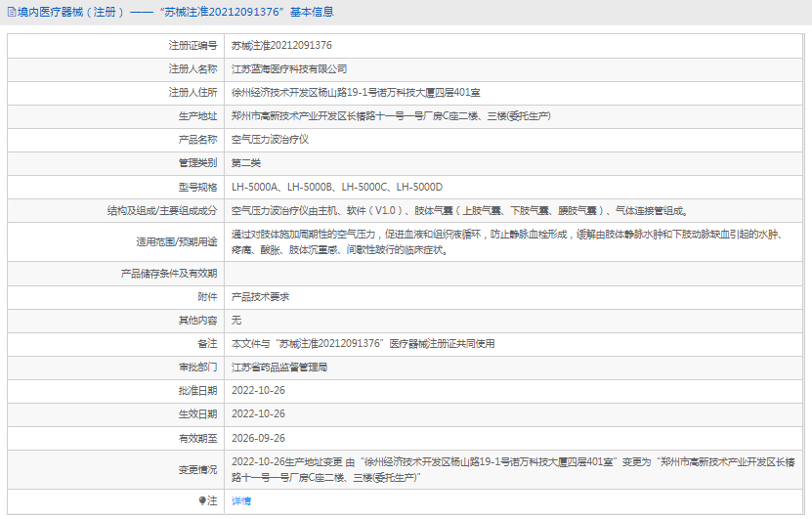This screenshot has width=812, height=519.
Task: Click the label 批准日期
Action: 197,391
